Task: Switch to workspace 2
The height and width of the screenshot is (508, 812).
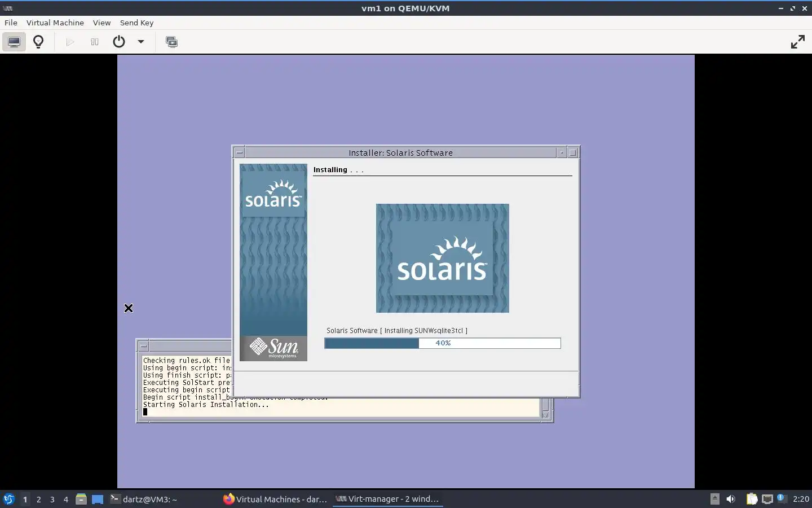Action: pos(38,499)
